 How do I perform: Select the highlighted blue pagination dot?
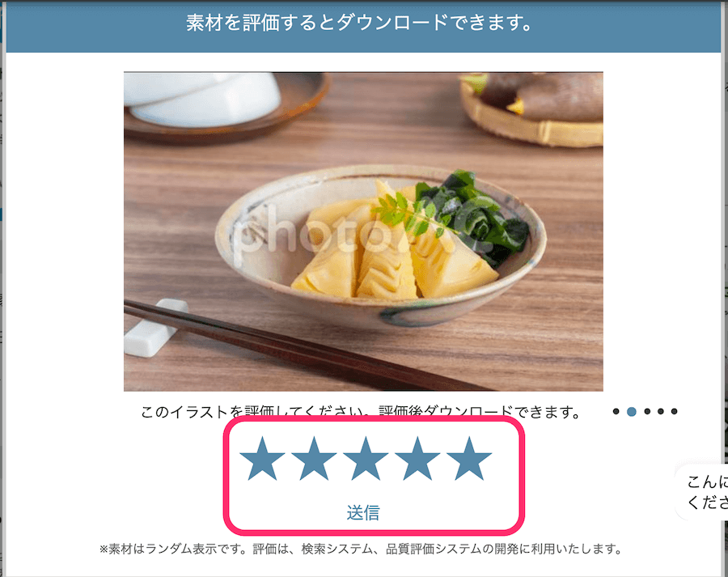632,411
